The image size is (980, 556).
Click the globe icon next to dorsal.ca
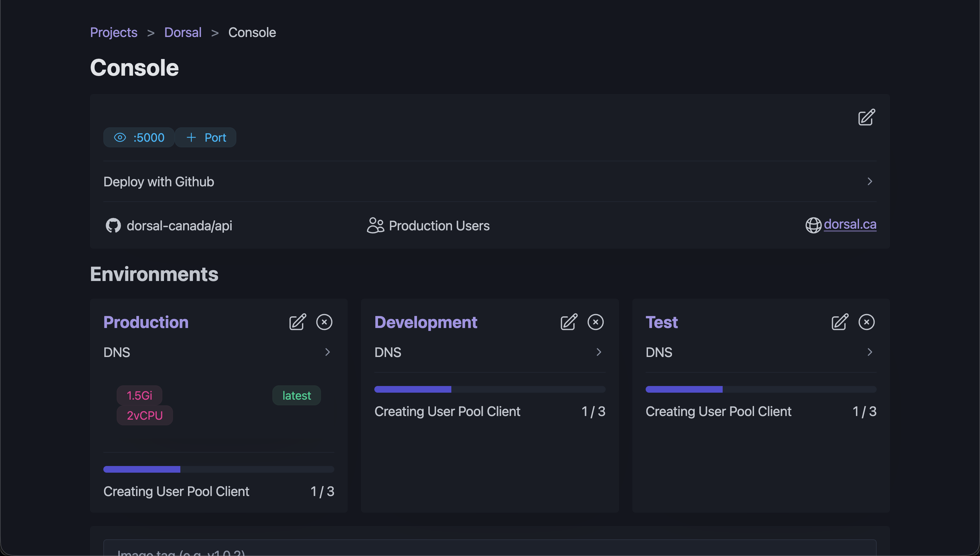tap(813, 225)
